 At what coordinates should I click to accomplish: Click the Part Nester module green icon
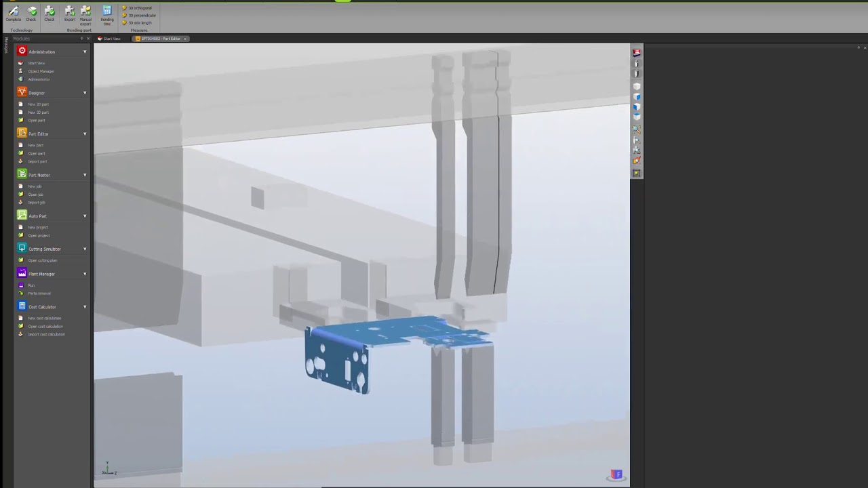coord(22,174)
